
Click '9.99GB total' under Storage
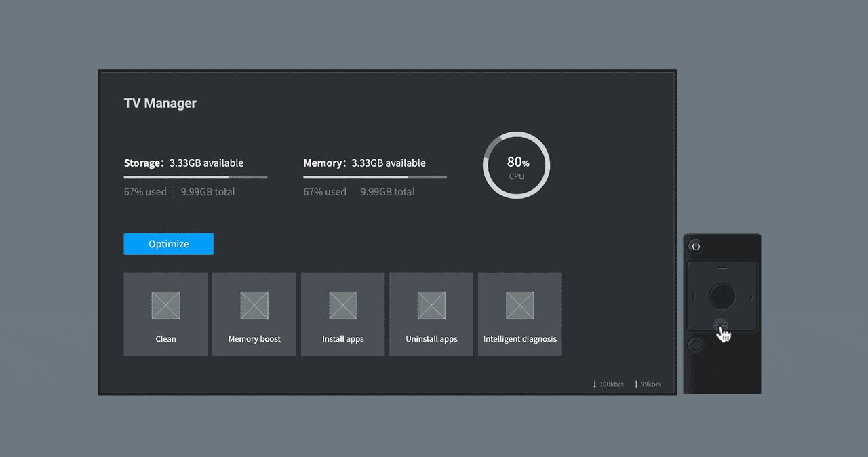[208, 192]
